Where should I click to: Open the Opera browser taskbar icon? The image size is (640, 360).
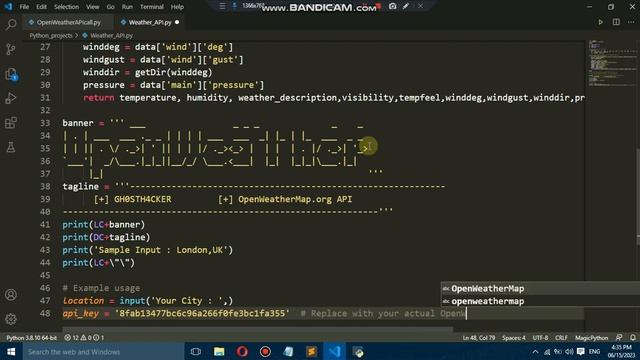242,351
